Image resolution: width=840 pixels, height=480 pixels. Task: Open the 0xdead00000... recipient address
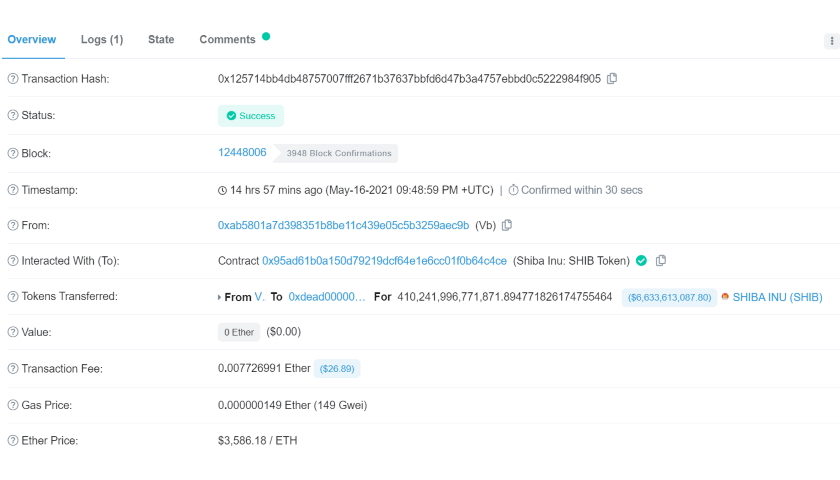coord(327,297)
